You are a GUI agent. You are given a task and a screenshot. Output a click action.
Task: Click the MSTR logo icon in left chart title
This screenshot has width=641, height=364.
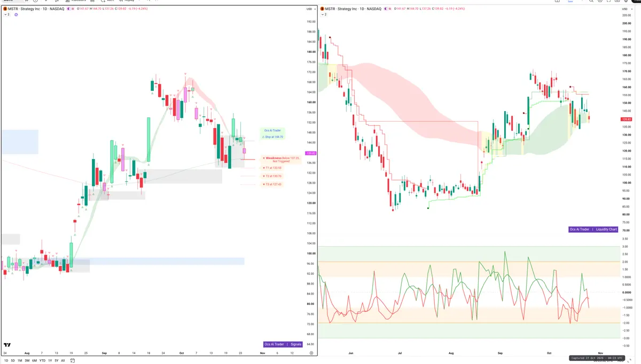click(5, 9)
